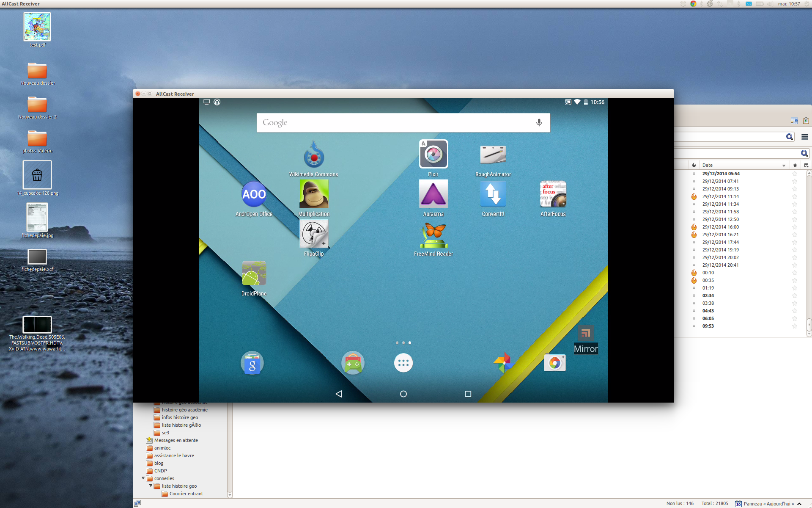812x508 pixels.
Task: Tap the Android Back navigation button
Action: tap(339, 394)
